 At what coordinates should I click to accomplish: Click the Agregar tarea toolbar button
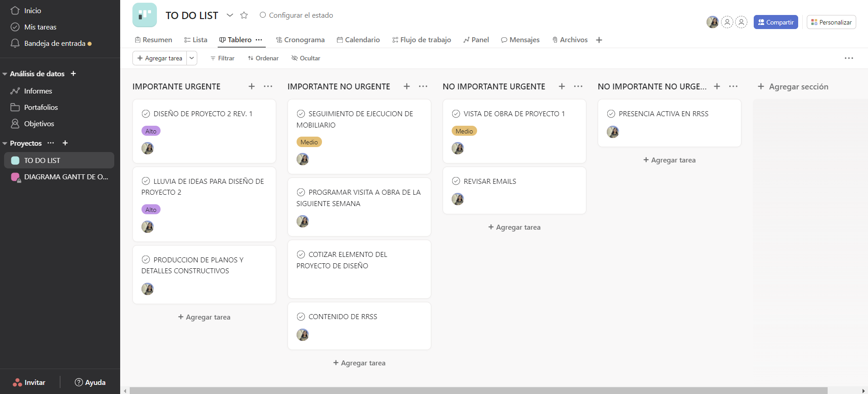click(x=160, y=58)
